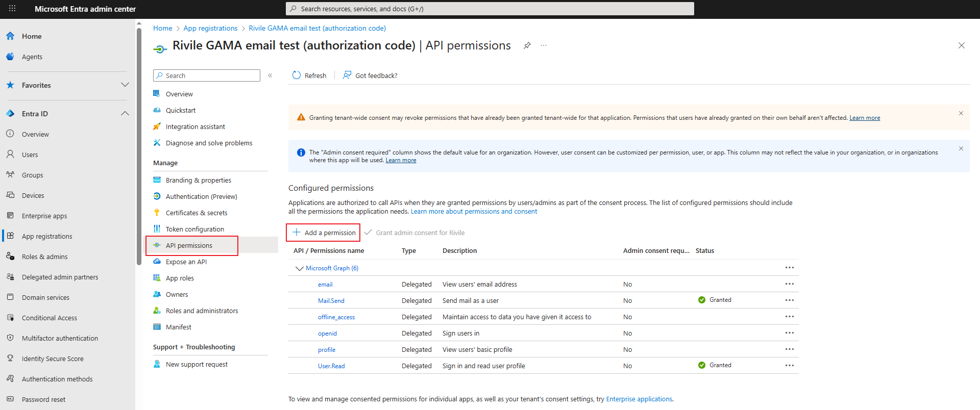Open Agents in the left sidebar

click(x=32, y=57)
